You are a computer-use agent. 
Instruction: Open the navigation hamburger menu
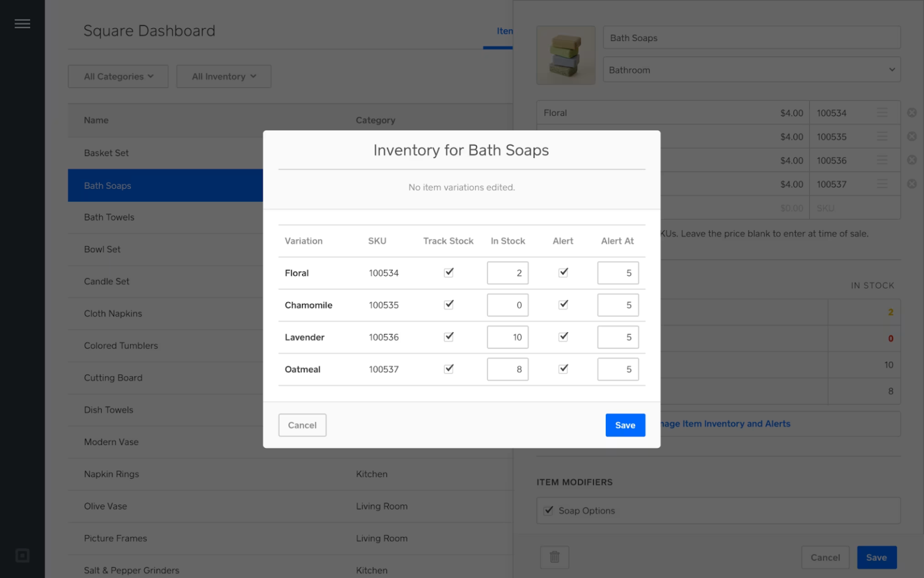(22, 23)
